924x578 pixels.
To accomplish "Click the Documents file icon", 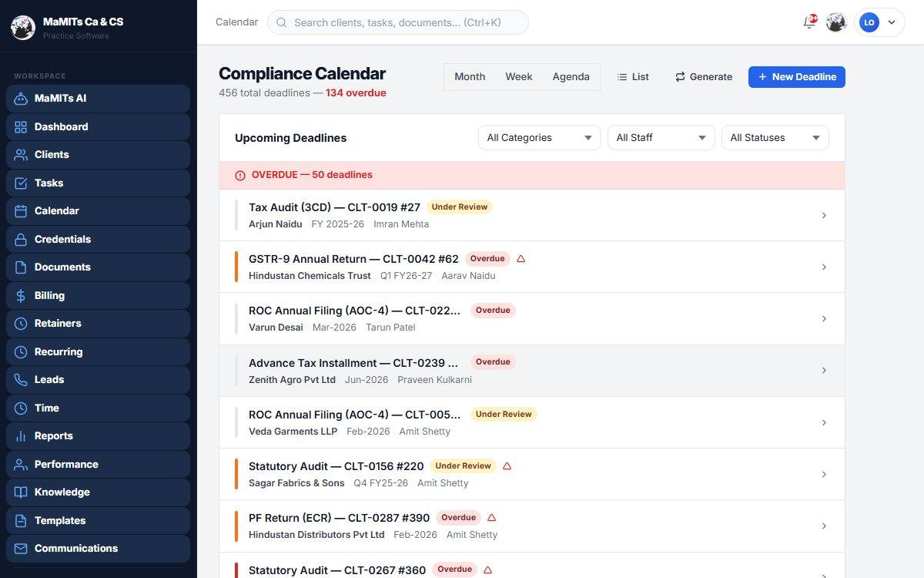I will 21,267.
